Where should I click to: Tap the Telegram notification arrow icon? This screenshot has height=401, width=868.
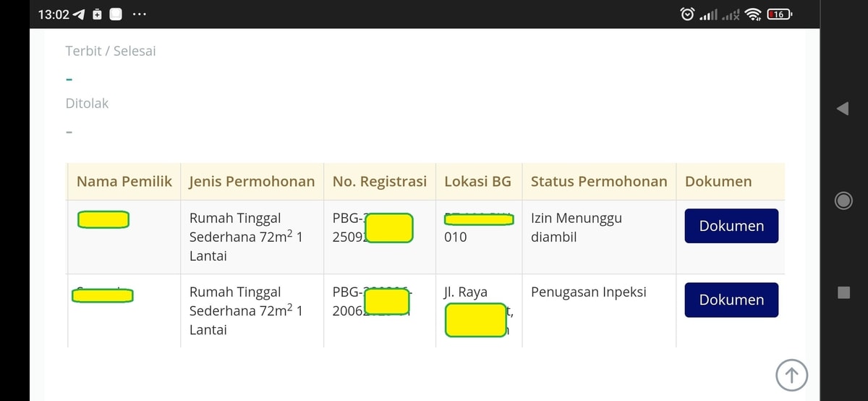(x=79, y=14)
